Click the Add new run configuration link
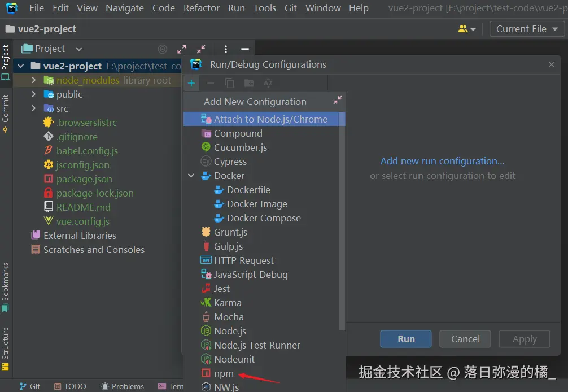The width and height of the screenshot is (568, 392). pyautogui.click(x=442, y=161)
